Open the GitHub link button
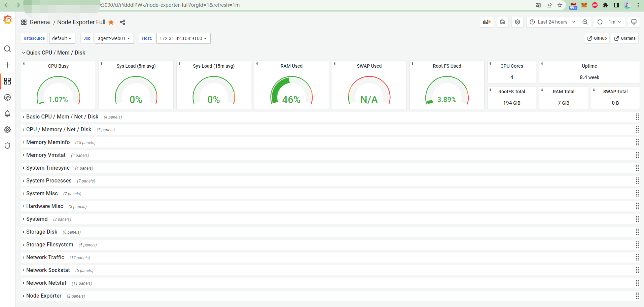The height and width of the screenshot is (307, 644). [597, 38]
